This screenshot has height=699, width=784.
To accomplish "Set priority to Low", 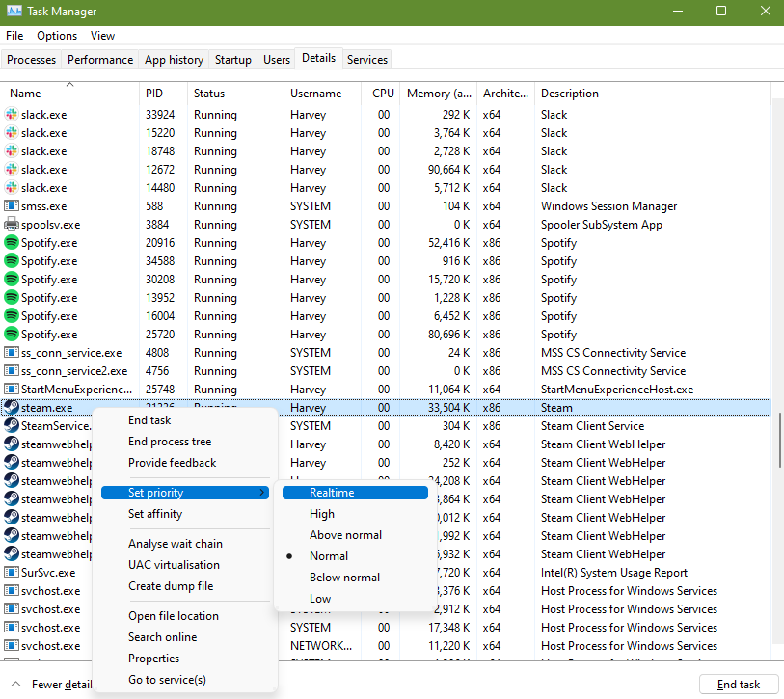I will 355,599.
